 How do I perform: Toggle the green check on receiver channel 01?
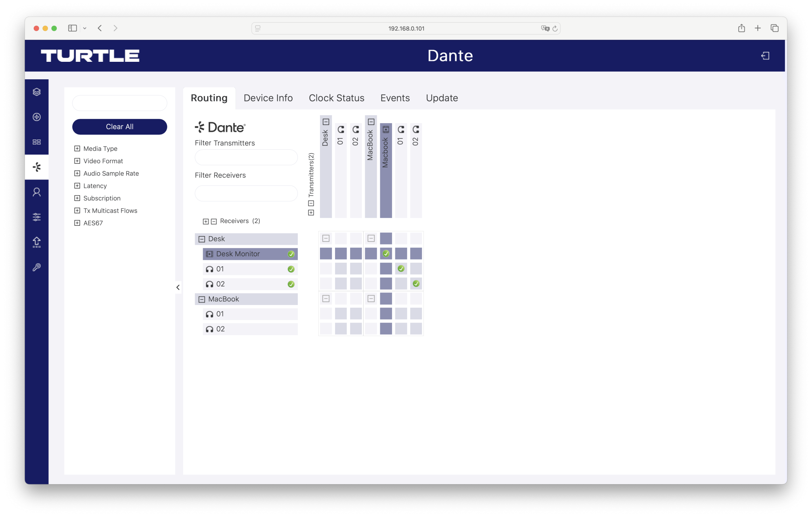pyautogui.click(x=291, y=269)
